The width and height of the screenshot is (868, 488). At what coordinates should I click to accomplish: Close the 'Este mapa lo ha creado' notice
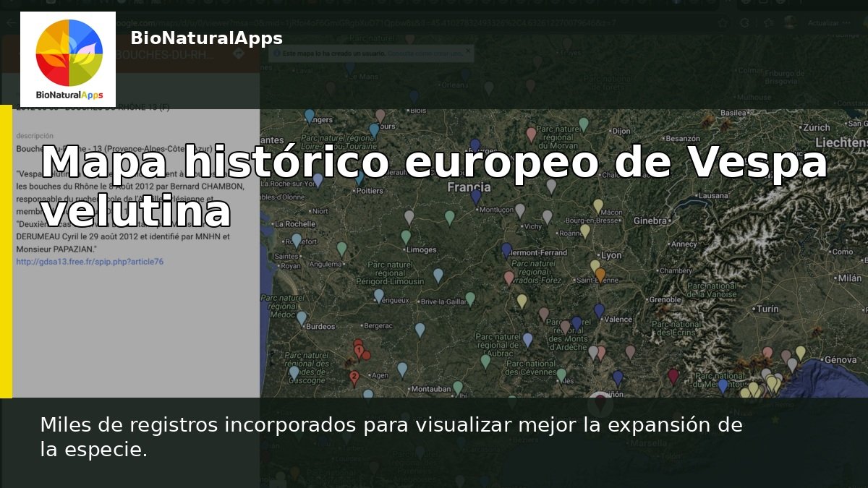click(x=468, y=51)
